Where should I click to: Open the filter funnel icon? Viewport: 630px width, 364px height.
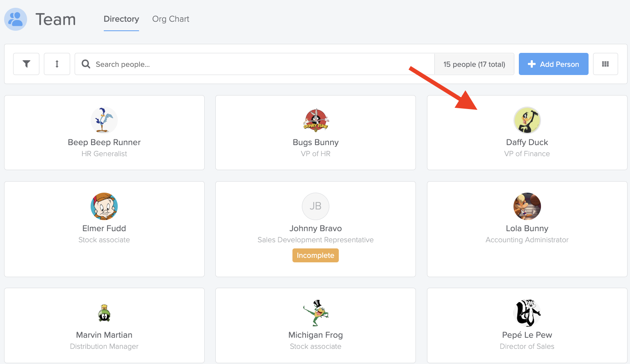26,64
